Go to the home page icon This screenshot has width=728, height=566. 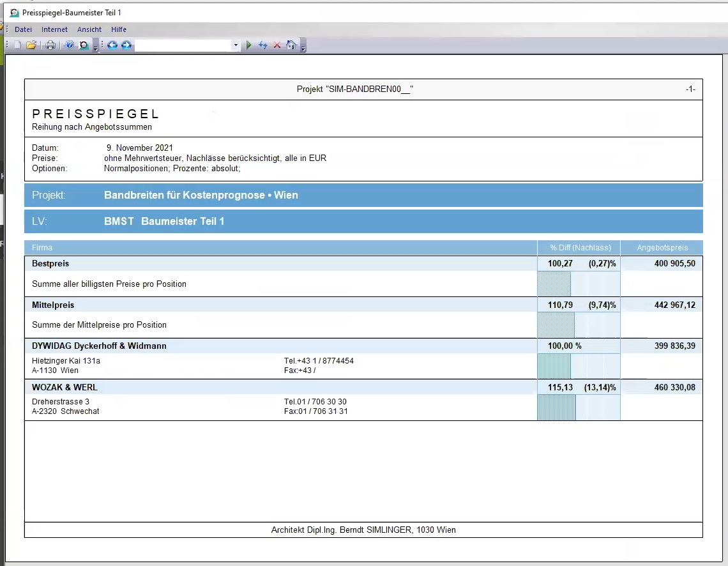(x=291, y=45)
